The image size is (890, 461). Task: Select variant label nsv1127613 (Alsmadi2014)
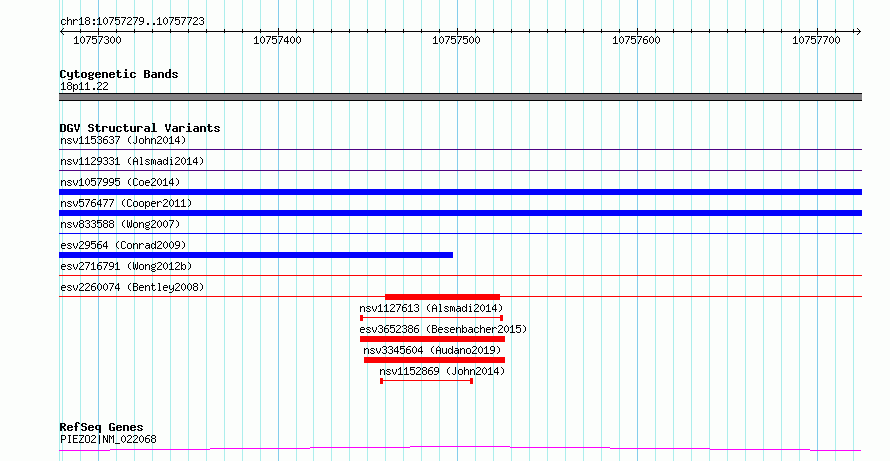(x=431, y=308)
